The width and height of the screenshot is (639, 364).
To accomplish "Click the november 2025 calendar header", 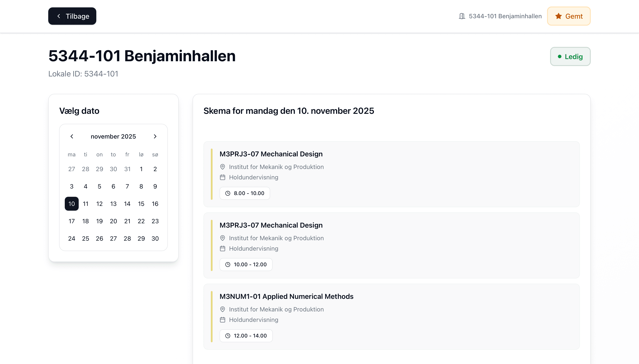I will coord(113,136).
